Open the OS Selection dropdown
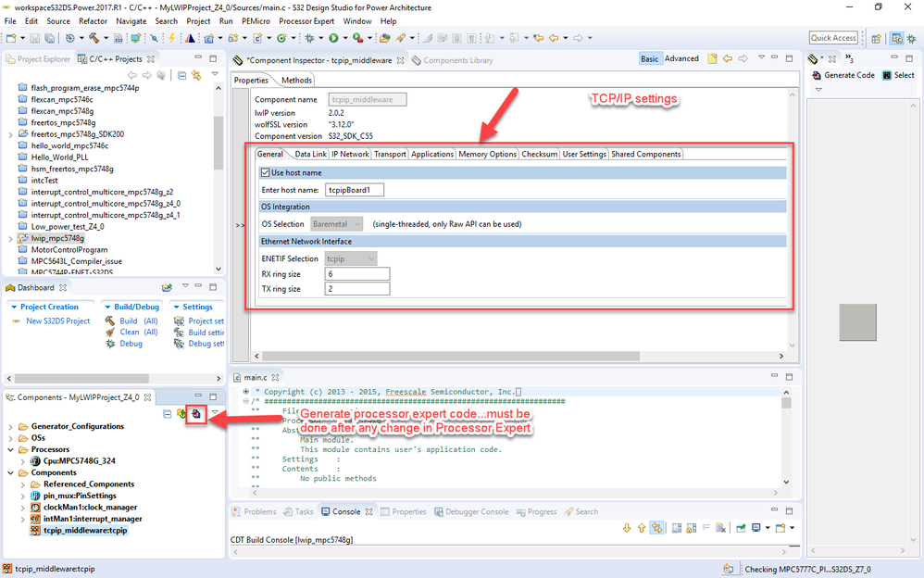The image size is (924, 578). [x=336, y=224]
